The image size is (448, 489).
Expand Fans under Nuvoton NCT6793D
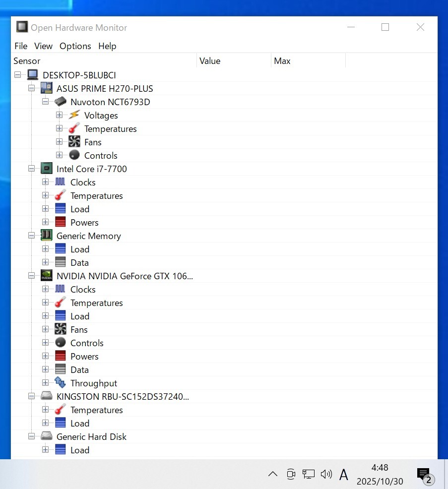[x=59, y=142]
